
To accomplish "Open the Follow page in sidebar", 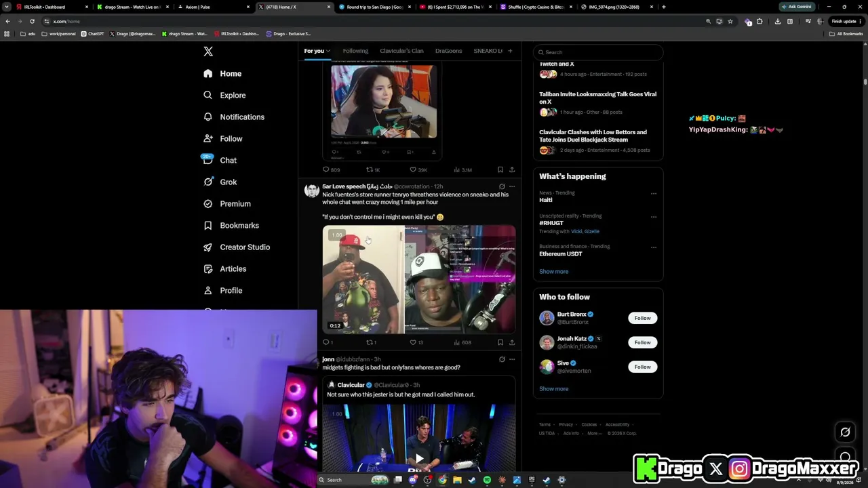I will (x=222, y=138).
